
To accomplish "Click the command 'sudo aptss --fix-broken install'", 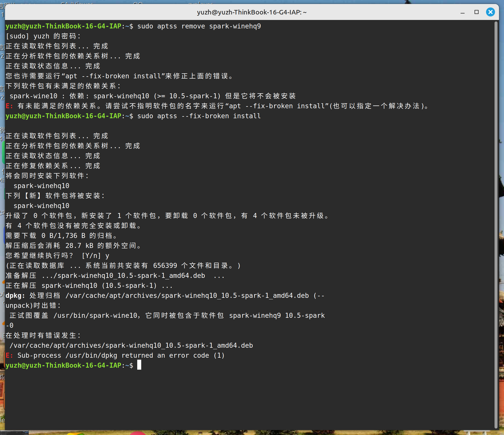I will (x=199, y=116).
